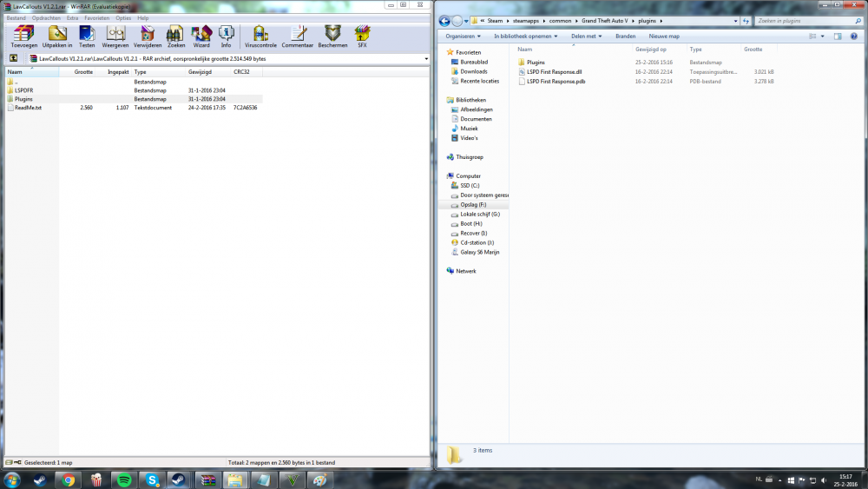Select 'SSD (C:)' drive in sidebar
868x489 pixels.
(470, 186)
